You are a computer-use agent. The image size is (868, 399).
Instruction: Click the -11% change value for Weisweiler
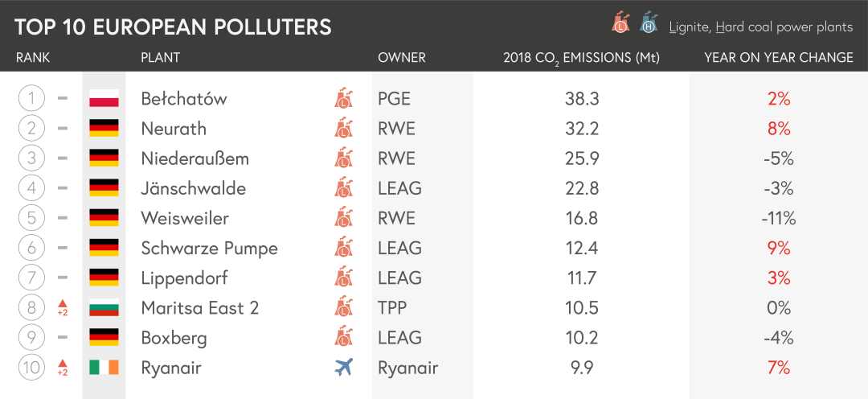click(x=778, y=218)
